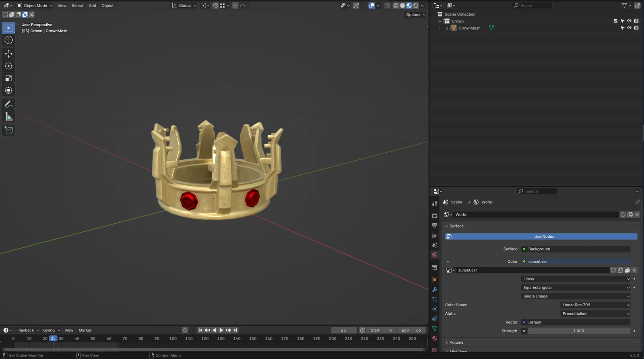
Task: Activate the Move tool
Action: 8,54
